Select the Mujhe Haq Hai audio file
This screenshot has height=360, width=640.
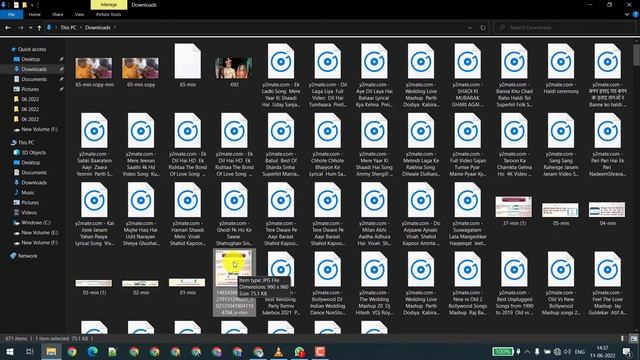coord(141,214)
